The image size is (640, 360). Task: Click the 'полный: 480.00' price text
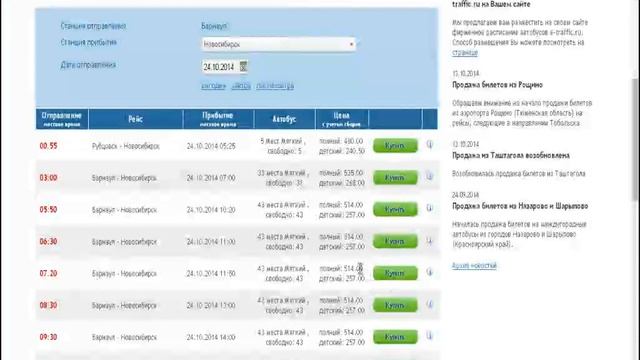341,141
